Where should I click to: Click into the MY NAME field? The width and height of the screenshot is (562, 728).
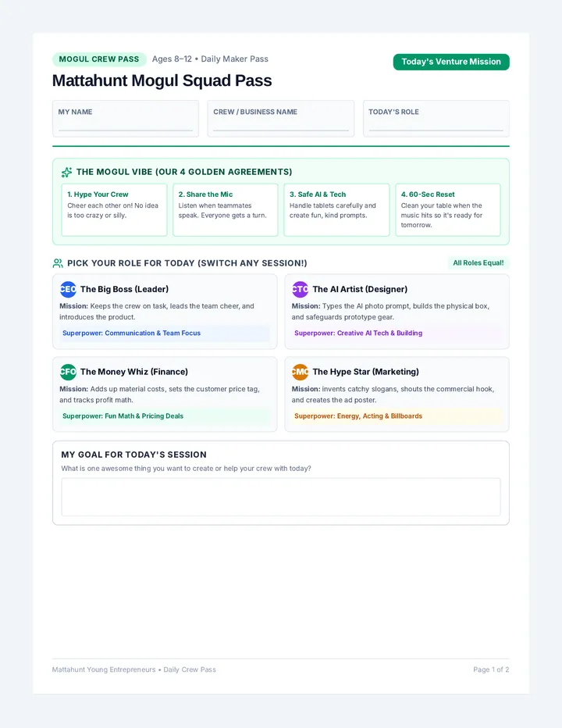pyautogui.click(x=126, y=119)
